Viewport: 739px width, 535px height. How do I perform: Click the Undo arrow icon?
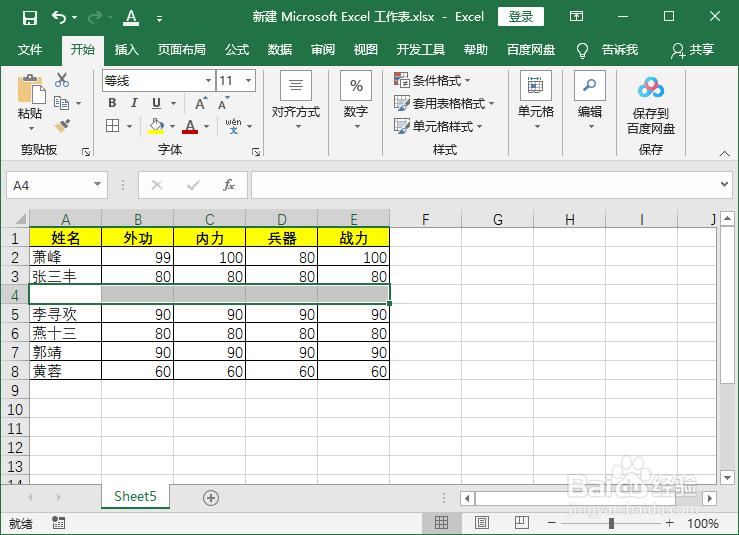pos(59,17)
